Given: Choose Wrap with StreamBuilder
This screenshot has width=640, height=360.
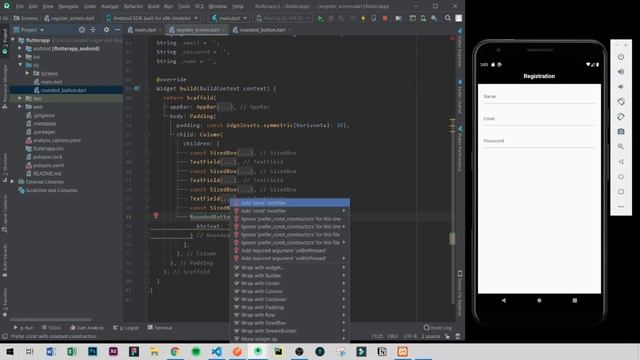Looking at the screenshot, I should [x=290, y=331].
